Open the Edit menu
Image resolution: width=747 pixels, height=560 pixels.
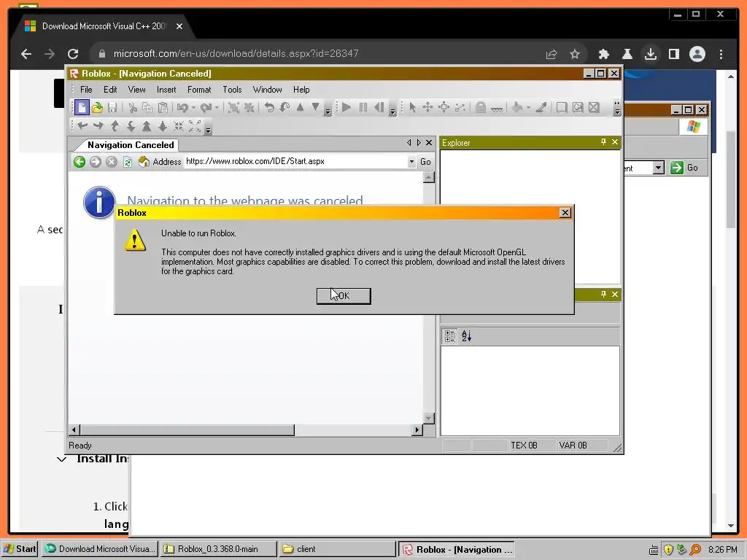[x=110, y=90]
